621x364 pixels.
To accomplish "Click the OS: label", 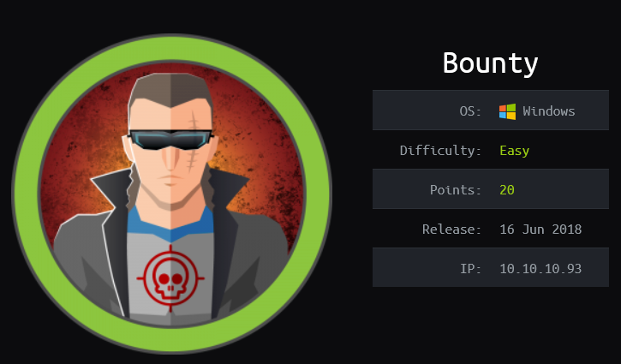I will point(470,111).
